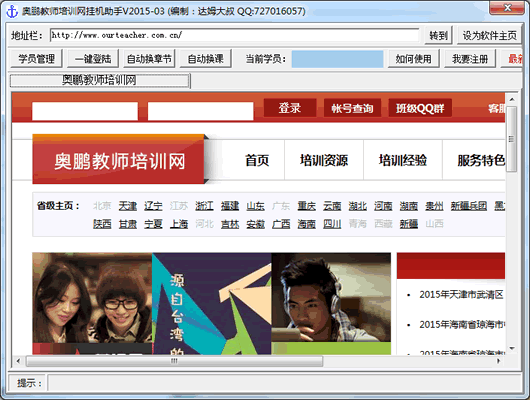530x400 pixels.
Task: Click the two women banner image
Action: click(92, 303)
